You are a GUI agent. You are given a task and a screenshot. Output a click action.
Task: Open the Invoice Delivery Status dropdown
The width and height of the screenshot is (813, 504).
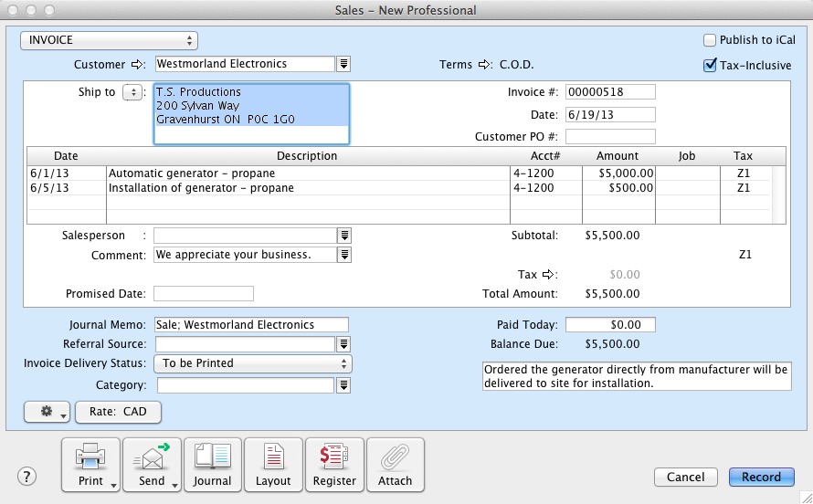tap(253, 363)
